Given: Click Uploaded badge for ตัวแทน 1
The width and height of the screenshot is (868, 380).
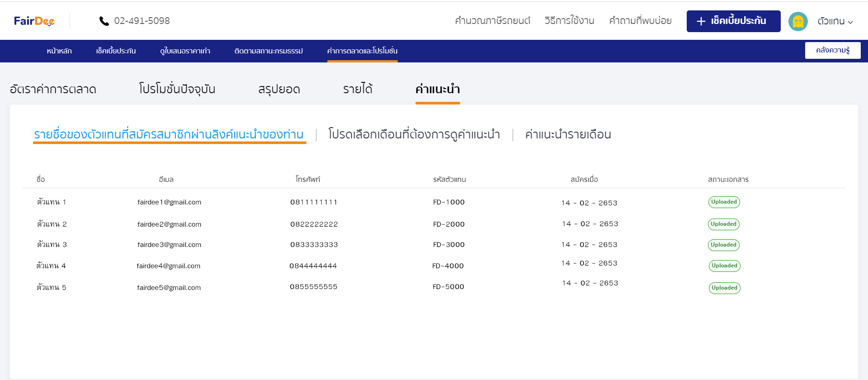Looking at the screenshot, I should pyautogui.click(x=724, y=202).
